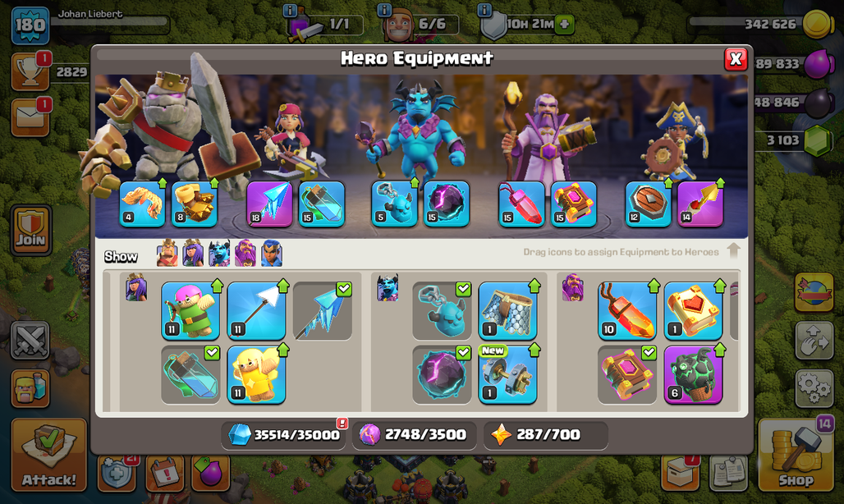
Task: Choose the Archer Puppet equipment card
Action: [x=190, y=311]
